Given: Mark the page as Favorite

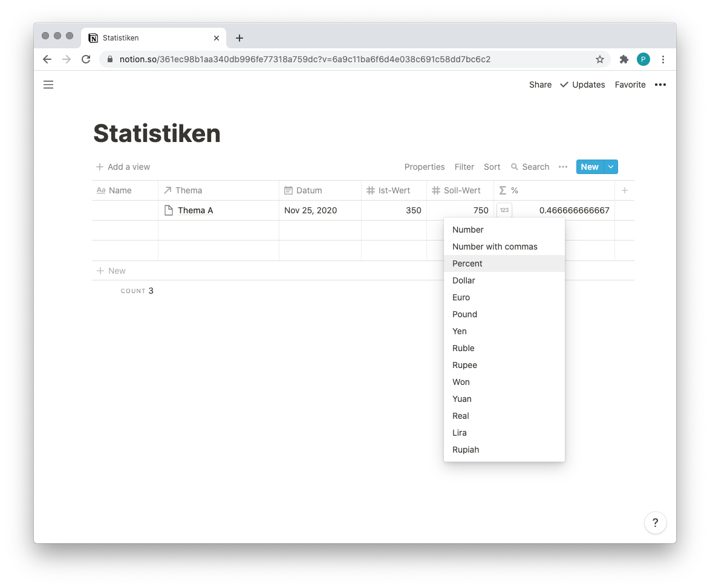Looking at the screenshot, I should tap(630, 85).
